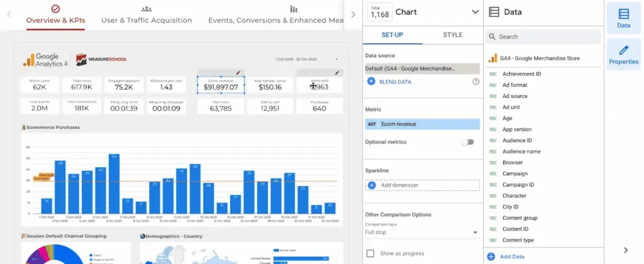Select the Audience ID field

tap(518, 140)
